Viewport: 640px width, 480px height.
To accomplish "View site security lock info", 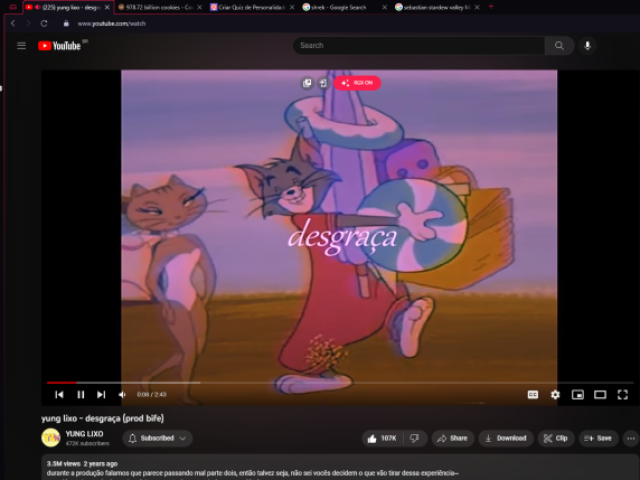I will (x=66, y=24).
